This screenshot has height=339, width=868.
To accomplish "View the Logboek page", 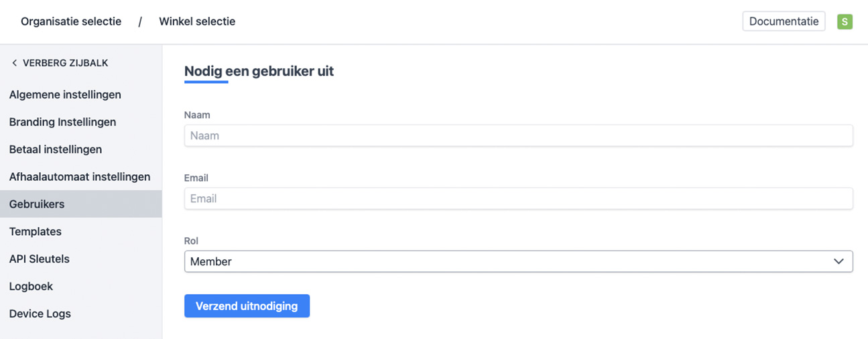I will [31, 287].
